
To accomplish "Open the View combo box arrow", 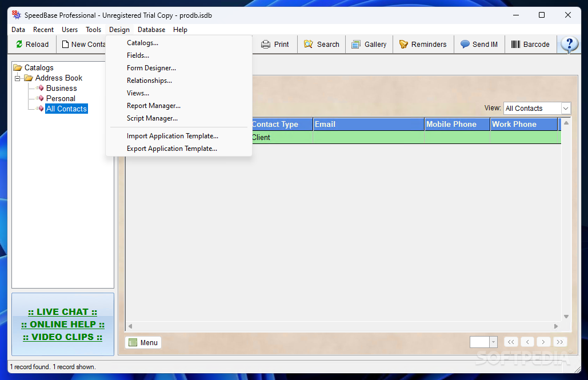I will [566, 109].
